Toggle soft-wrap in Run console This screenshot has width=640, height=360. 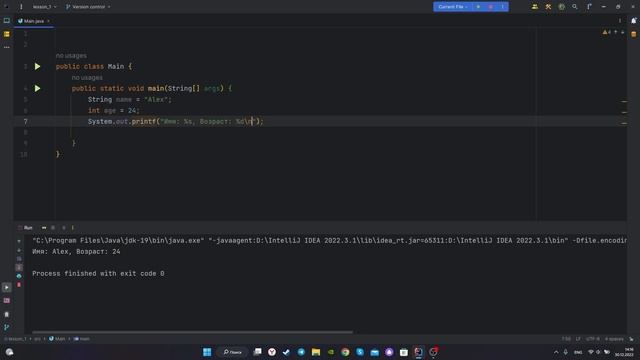pyautogui.click(x=19, y=259)
